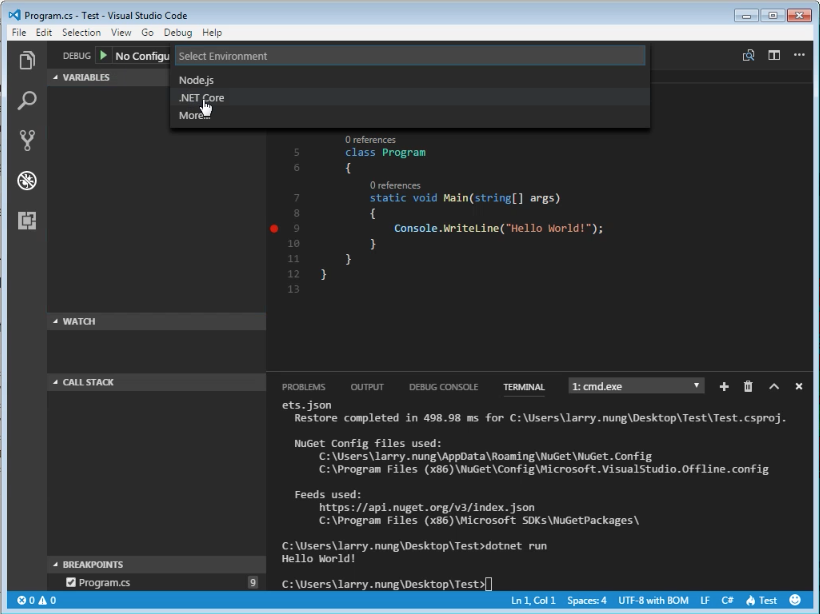Split the editor
The width and height of the screenshot is (820, 614).
point(774,55)
